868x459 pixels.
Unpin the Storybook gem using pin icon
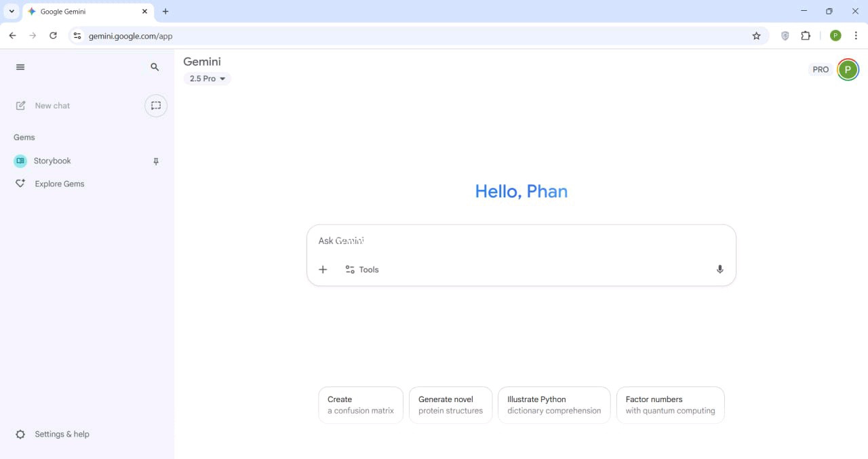coord(156,161)
